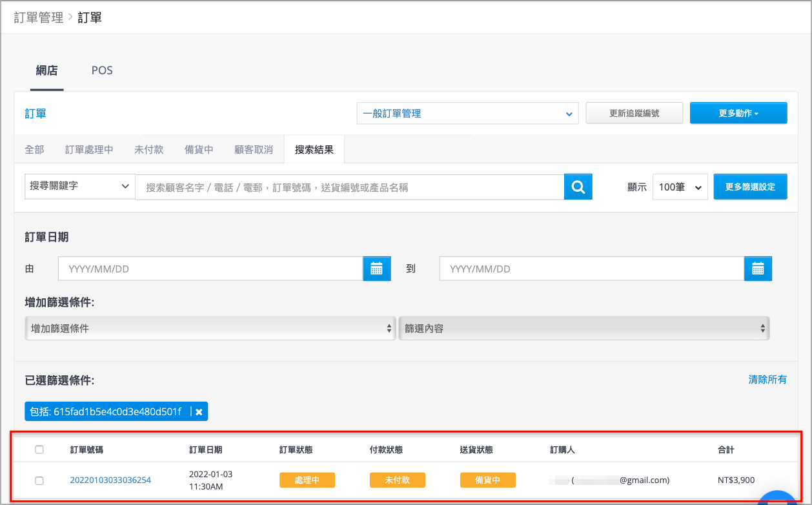The width and height of the screenshot is (812, 505).
Task: Open the start date calendar icon
Action: tap(377, 269)
